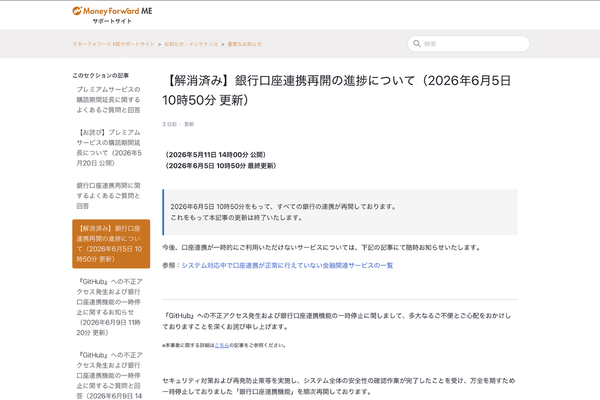
Task: Click the Money Forward ME logo
Action: (112, 11)
